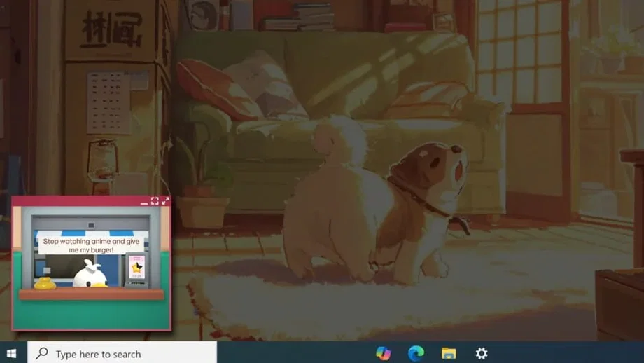The height and width of the screenshot is (363, 644).
Task: Open the Windows Start menu
Action: (x=11, y=353)
